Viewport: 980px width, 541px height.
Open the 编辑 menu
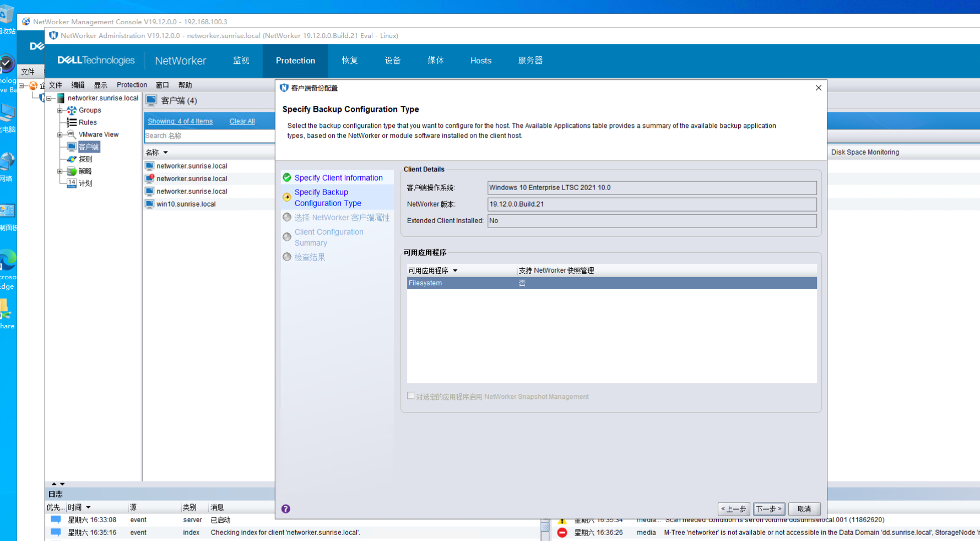(78, 85)
